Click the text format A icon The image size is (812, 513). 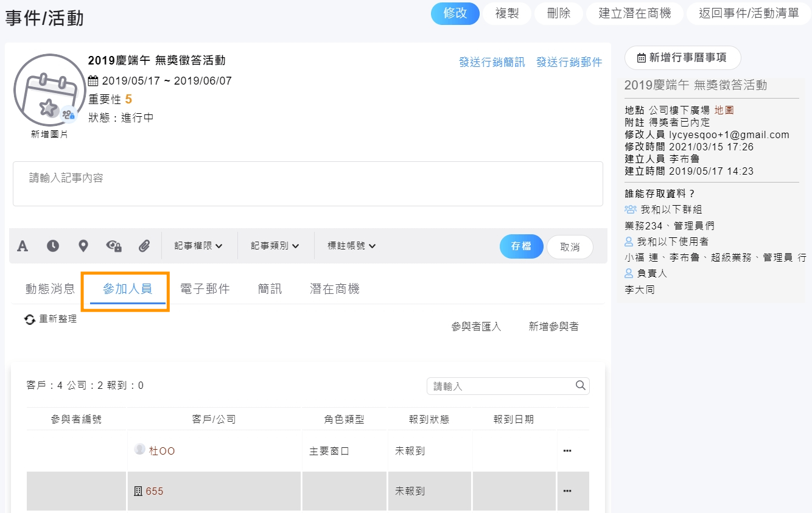coord(23,246)
